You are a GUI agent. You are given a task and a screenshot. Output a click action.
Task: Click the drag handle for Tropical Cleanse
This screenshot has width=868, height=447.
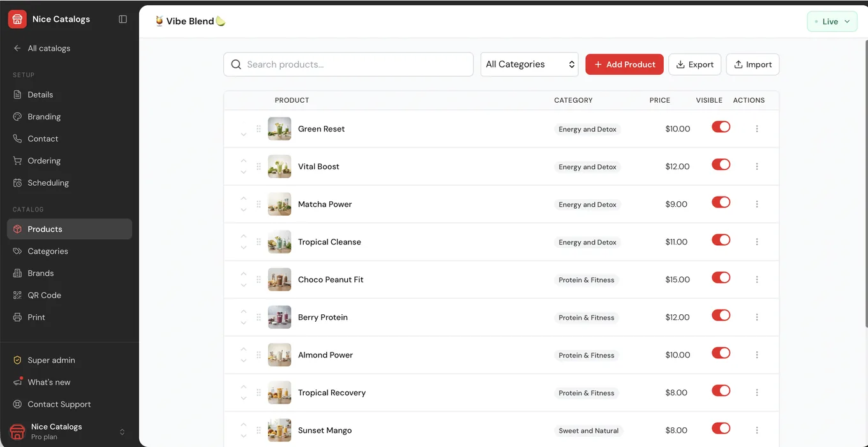pos(258,242)
